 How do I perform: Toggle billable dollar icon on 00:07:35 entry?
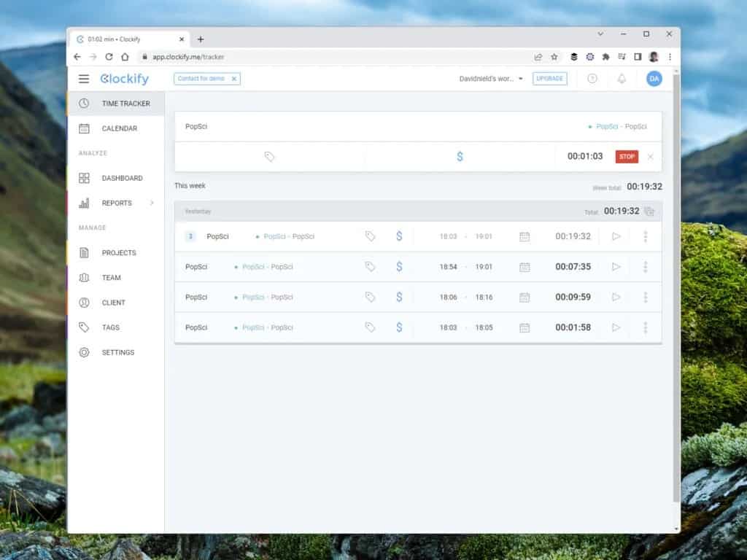tap(399, 267)
